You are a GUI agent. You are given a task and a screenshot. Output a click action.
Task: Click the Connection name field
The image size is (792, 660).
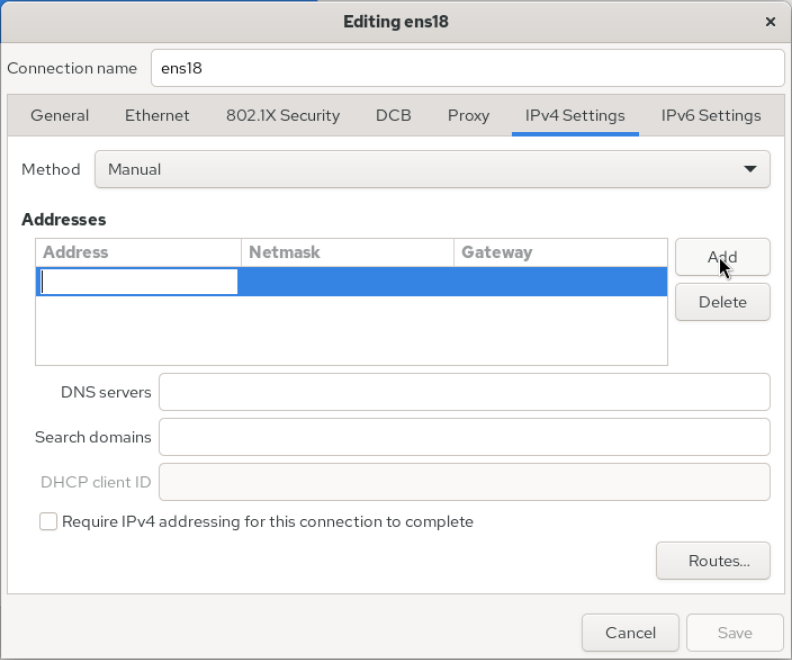pyautogui.click(x=467, y=68)
